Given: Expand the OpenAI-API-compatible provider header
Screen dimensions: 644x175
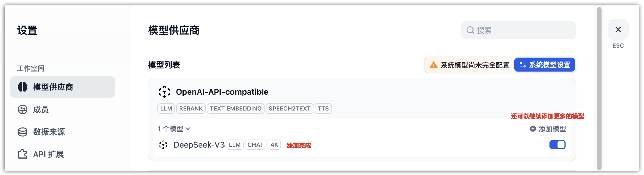Looking at the screenshot, I should [x=222, y=92].
